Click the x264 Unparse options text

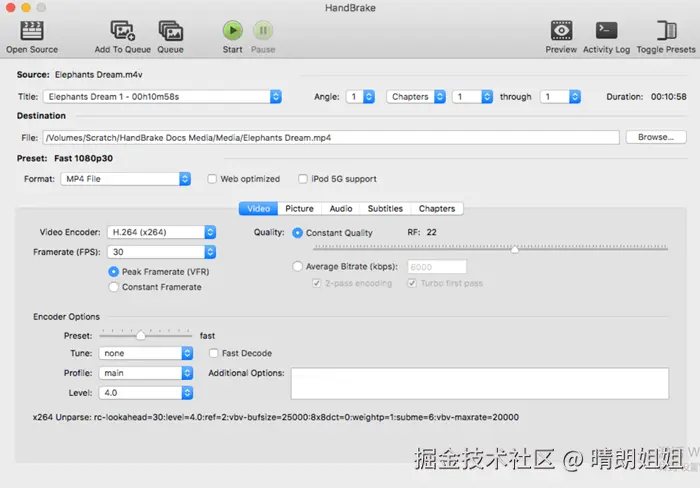pos(275,417)
